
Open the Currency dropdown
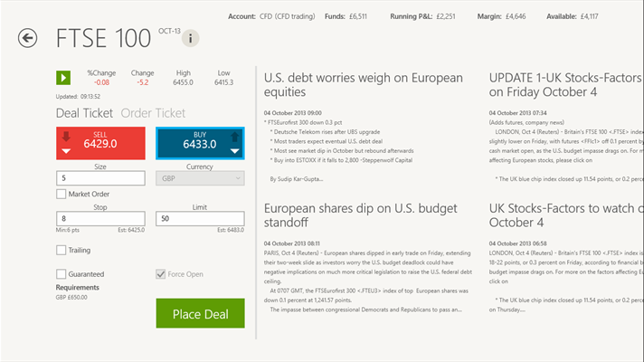tap(200, 178)
